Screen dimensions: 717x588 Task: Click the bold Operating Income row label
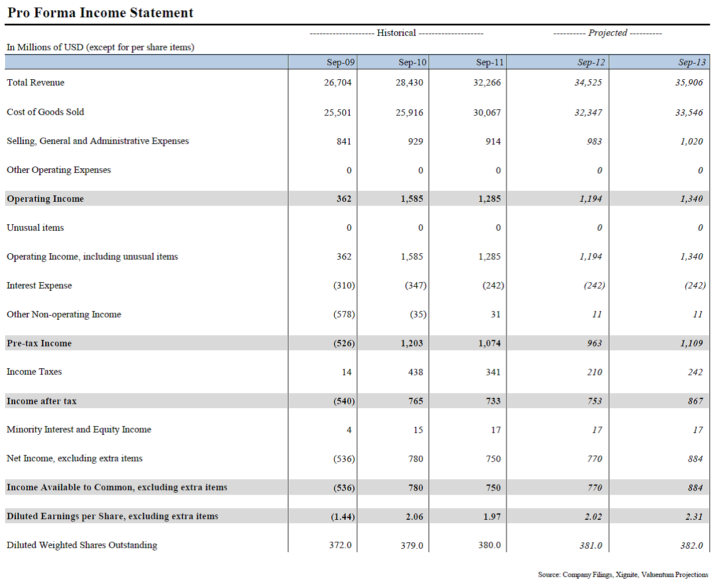click(x=45, y=199)
